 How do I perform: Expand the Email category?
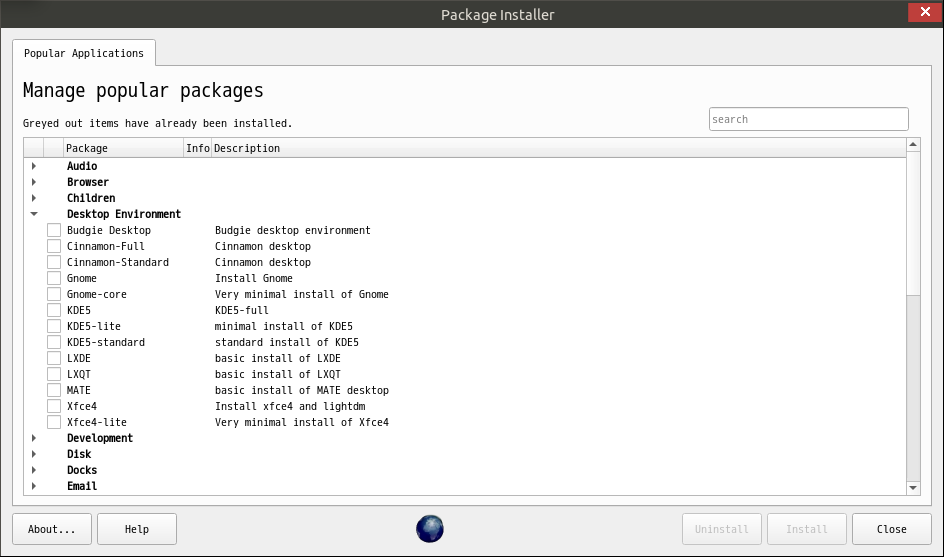pyautogui.click(x=34, y=486)
